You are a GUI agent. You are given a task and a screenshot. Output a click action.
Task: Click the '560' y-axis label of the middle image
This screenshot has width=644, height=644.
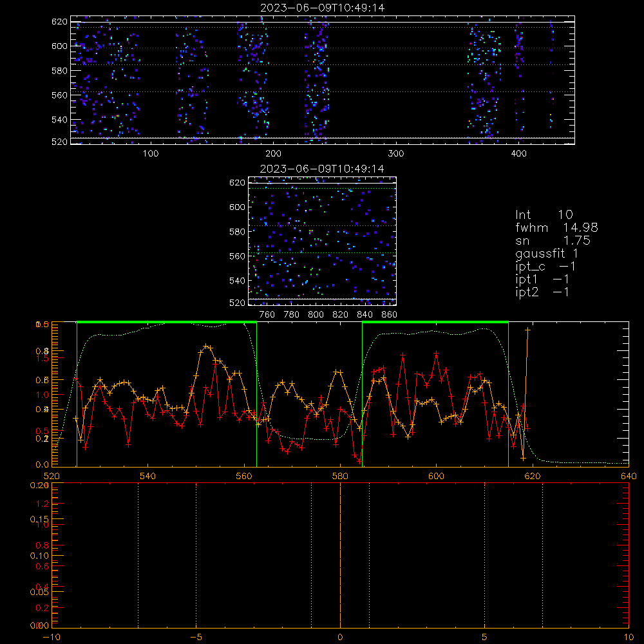[238, 256]
